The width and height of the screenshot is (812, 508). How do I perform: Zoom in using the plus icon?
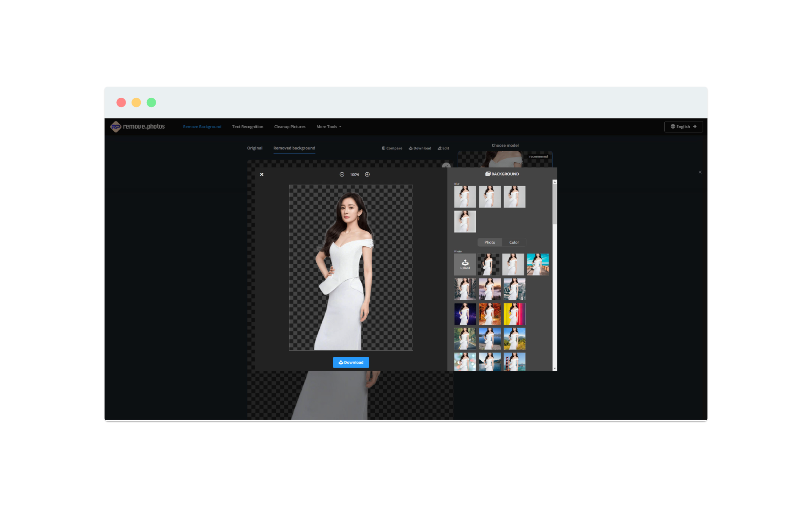click(x=367, y=174)
